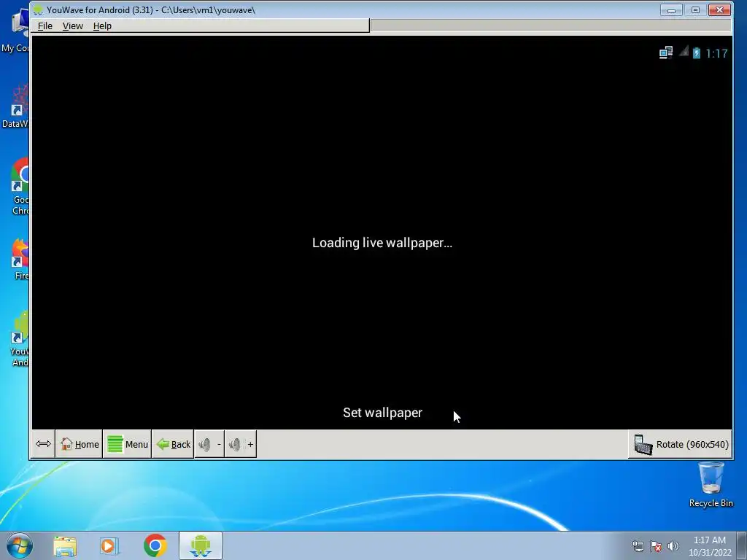Click the Loading live wallpaper text
Image resolution: width=747 pixels, height=560 pixels.
pos(382,243)
